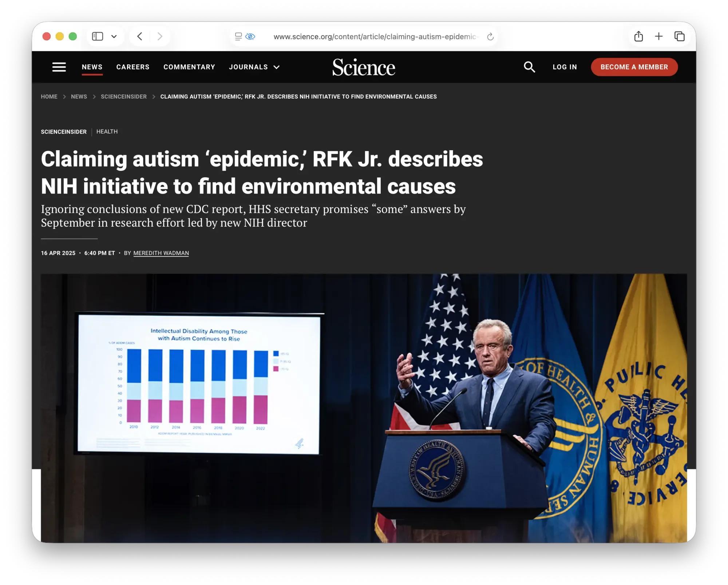Open the hamburger menu icon

59,67
